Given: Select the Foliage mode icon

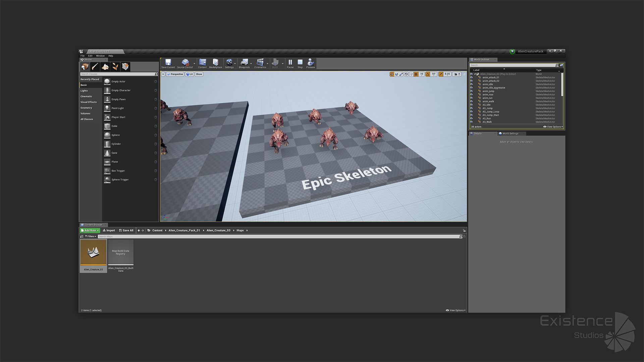Looking at the screenshot, I should (115, 67).
